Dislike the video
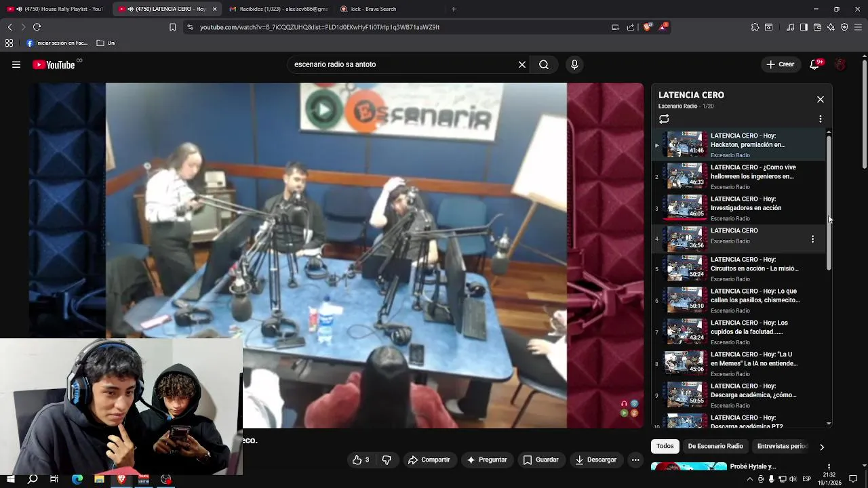Image resolution: width=868 pixels, height=488 pixels. [x=387, y=460]
